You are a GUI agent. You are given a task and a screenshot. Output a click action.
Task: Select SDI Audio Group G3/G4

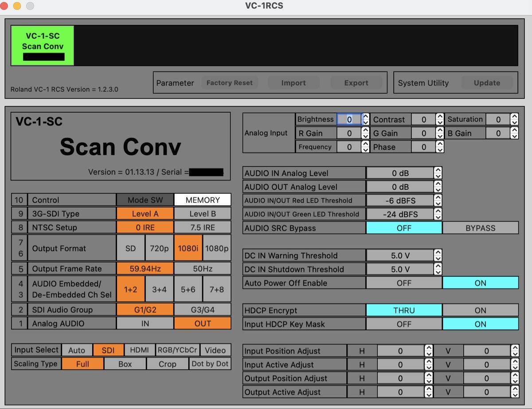click(x=203, y=310)
